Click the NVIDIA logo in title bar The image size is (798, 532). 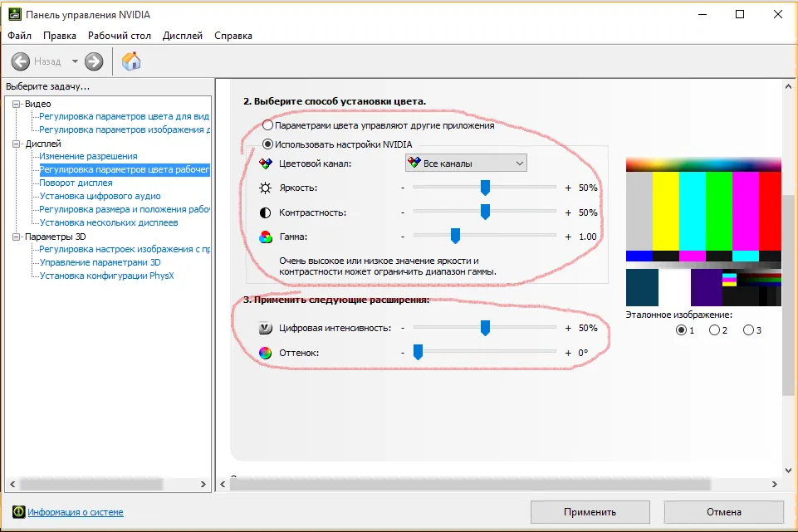tap(15, 14)
